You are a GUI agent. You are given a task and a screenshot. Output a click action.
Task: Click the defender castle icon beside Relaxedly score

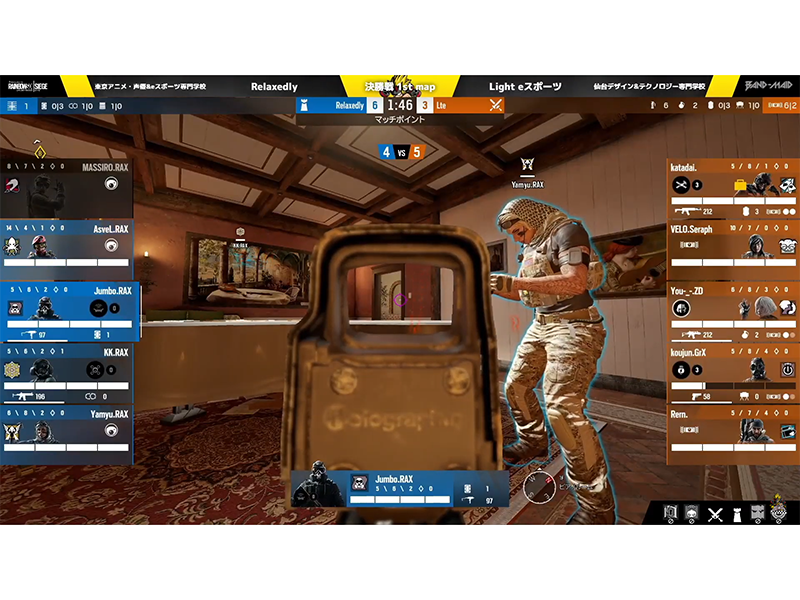click(x=304, y=106)
